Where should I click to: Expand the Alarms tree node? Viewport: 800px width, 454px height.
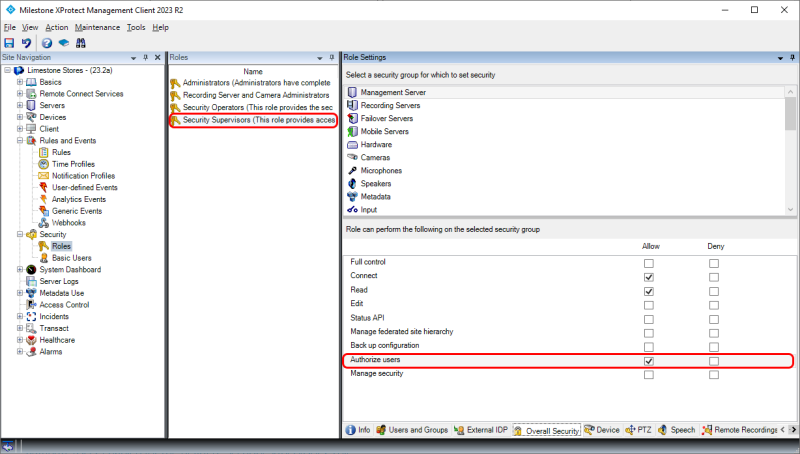(20, 352)
